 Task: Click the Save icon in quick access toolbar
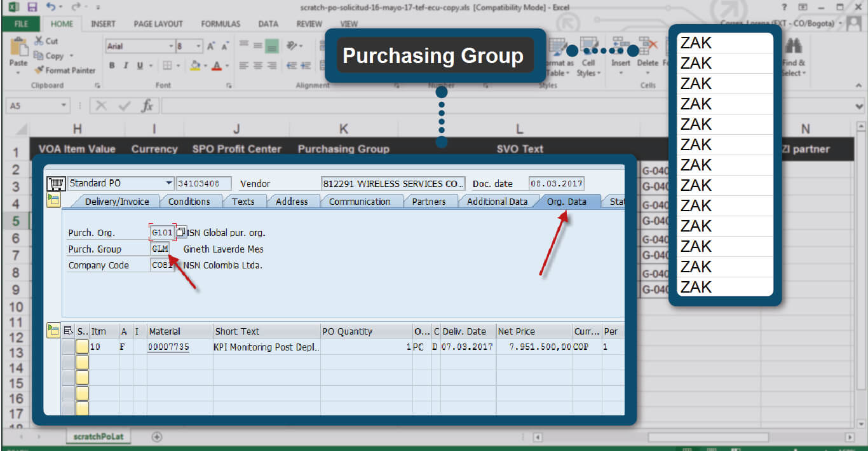click(x=32, y=8)
